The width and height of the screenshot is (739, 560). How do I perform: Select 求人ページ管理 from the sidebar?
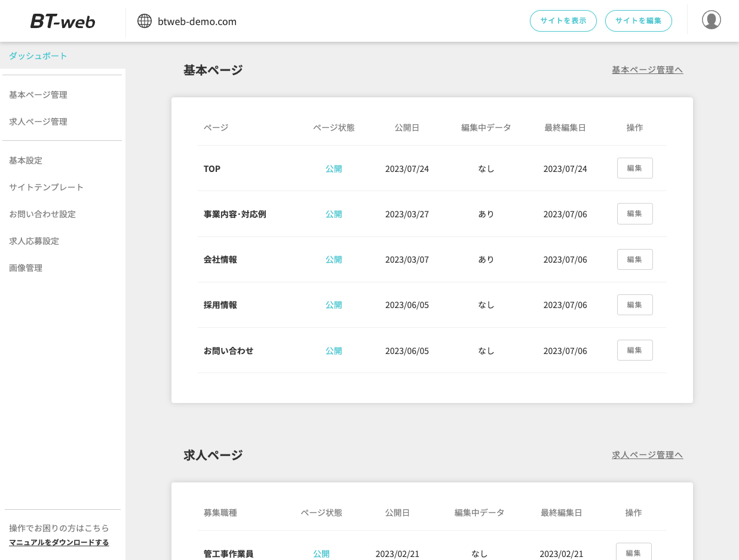tap(38, 122)
